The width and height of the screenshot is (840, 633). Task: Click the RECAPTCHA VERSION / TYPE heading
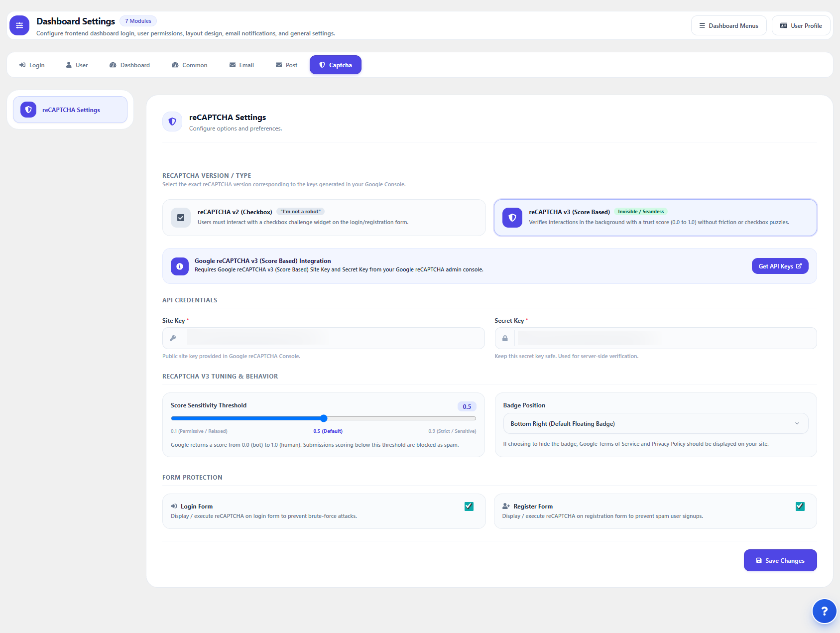207,176
